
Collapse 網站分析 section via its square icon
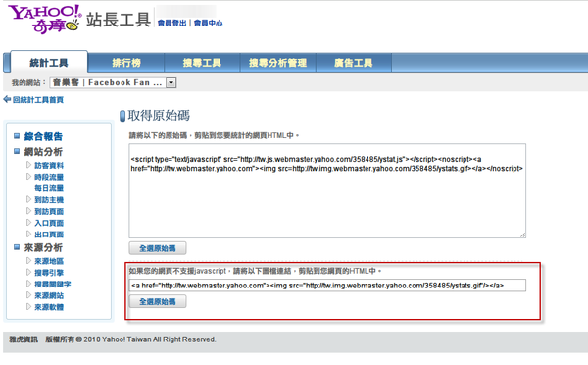(17, 151)
